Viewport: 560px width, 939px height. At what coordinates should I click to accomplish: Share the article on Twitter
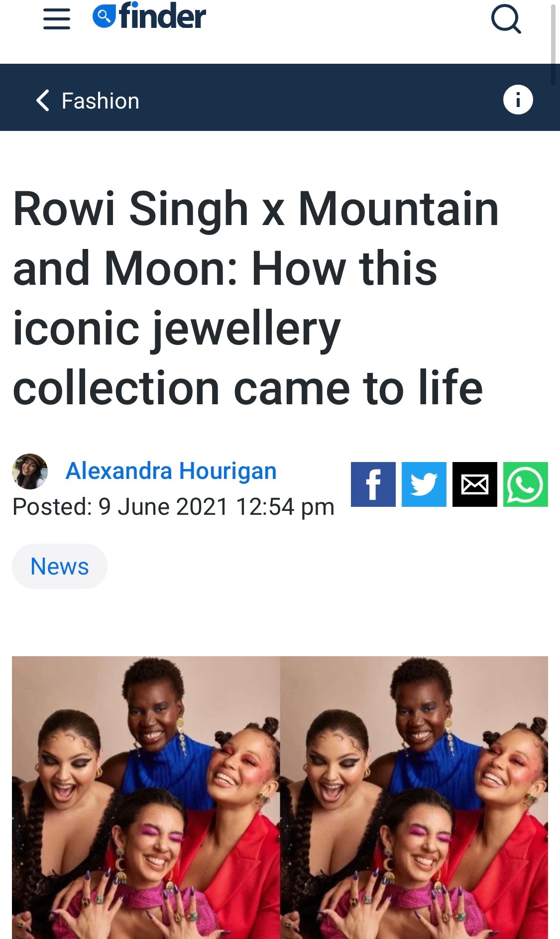(x=424, y=484)
